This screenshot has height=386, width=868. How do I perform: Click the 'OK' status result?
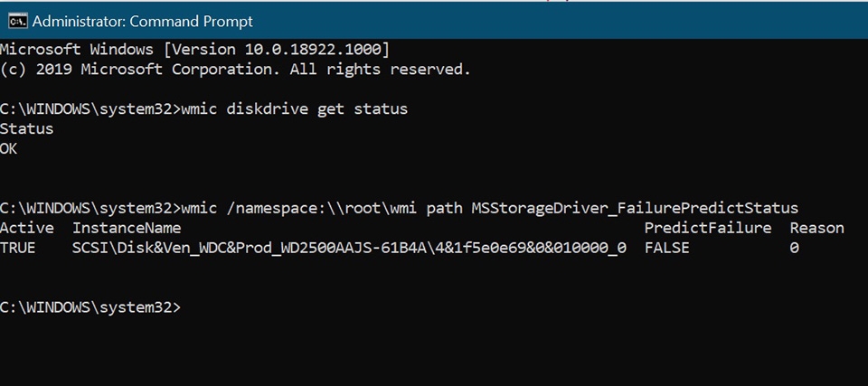pyautogui.click(x=9, y=148)
